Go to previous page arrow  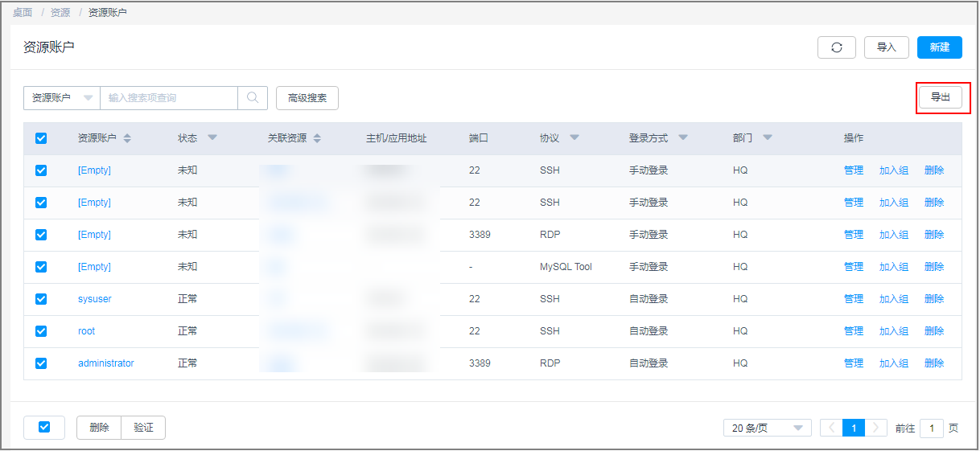[832, 428]
